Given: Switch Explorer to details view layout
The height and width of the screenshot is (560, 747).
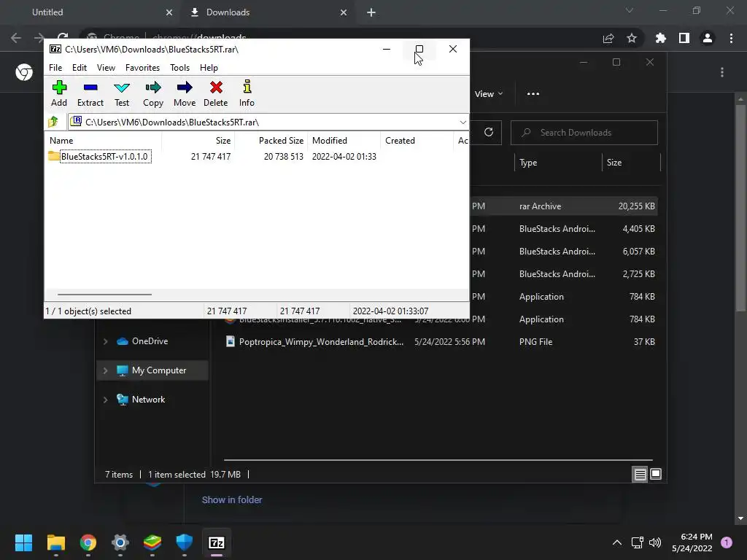Looking at the screenshot, I should [x=640, y=474].
